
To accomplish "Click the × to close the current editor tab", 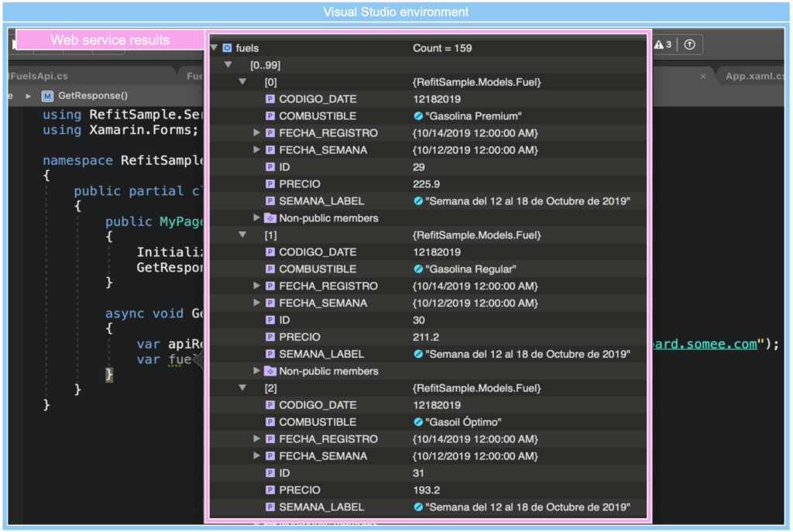I will click(703, 76).
